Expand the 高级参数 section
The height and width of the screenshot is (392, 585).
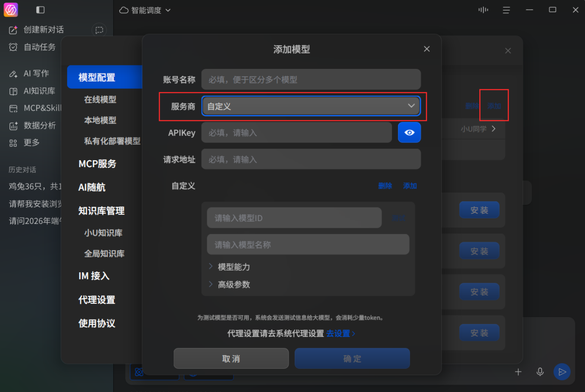click(x=230, y=285)
